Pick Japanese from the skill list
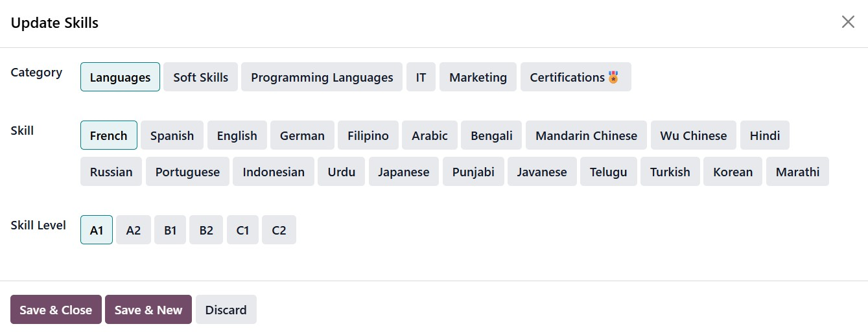The height and width of the screenshot is (335, 868). tap(403, 172)
